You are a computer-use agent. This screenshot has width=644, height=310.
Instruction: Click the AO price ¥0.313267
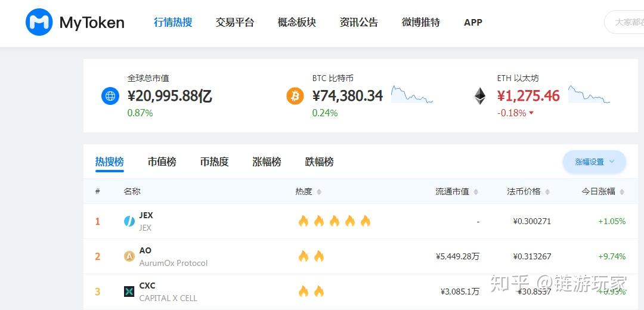coord(532,256)
